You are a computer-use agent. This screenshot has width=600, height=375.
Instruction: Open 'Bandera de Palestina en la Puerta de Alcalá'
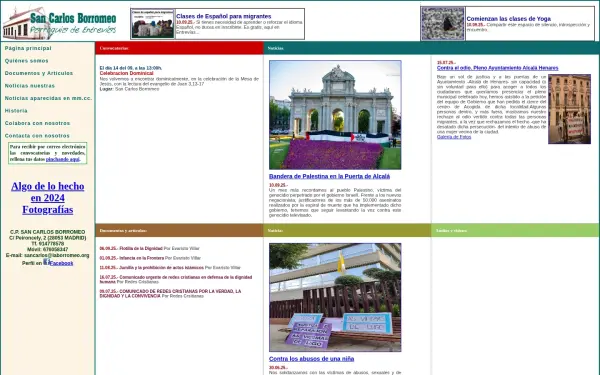(x=329, y=176)
